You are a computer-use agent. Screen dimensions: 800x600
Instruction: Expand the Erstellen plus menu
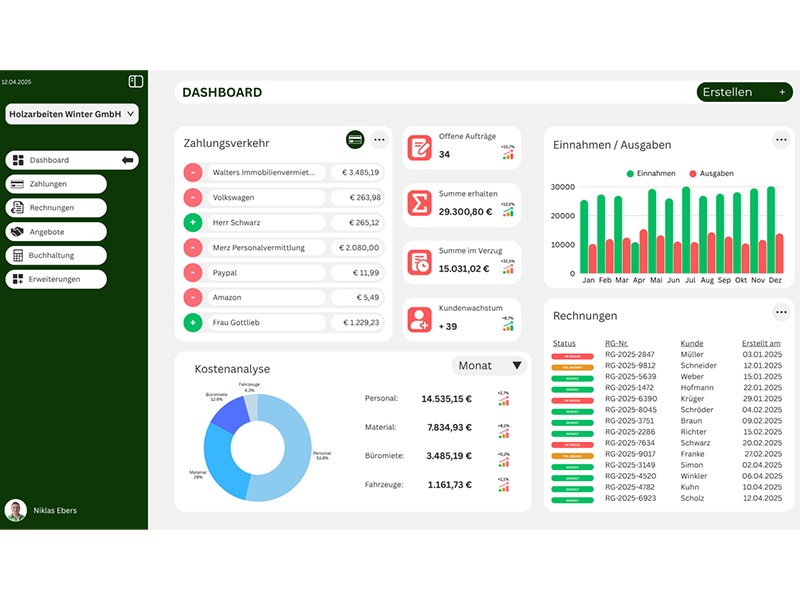[782, 92]
